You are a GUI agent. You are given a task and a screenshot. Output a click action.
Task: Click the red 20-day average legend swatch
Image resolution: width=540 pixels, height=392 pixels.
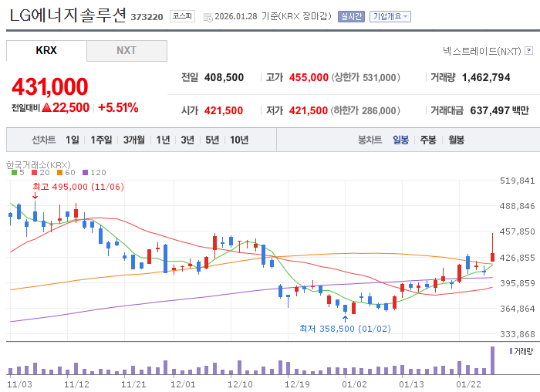pyautogui.click(x=34, y=173)
